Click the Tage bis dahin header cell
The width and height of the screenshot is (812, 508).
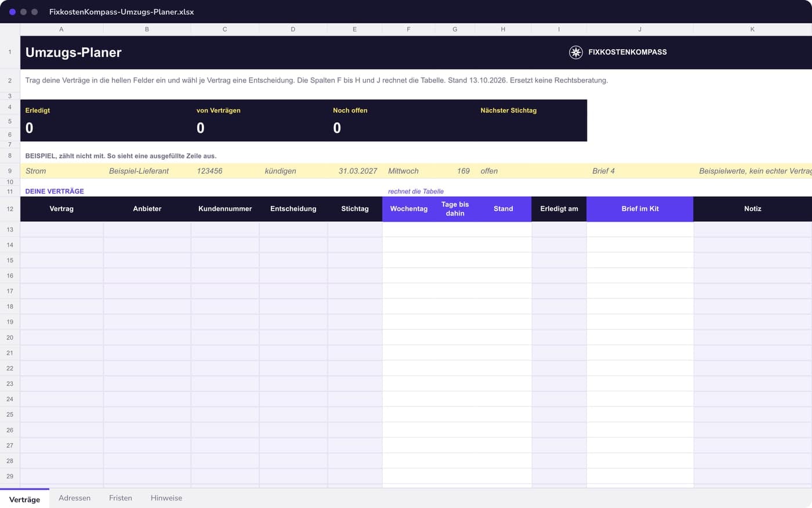click(455, 209)
